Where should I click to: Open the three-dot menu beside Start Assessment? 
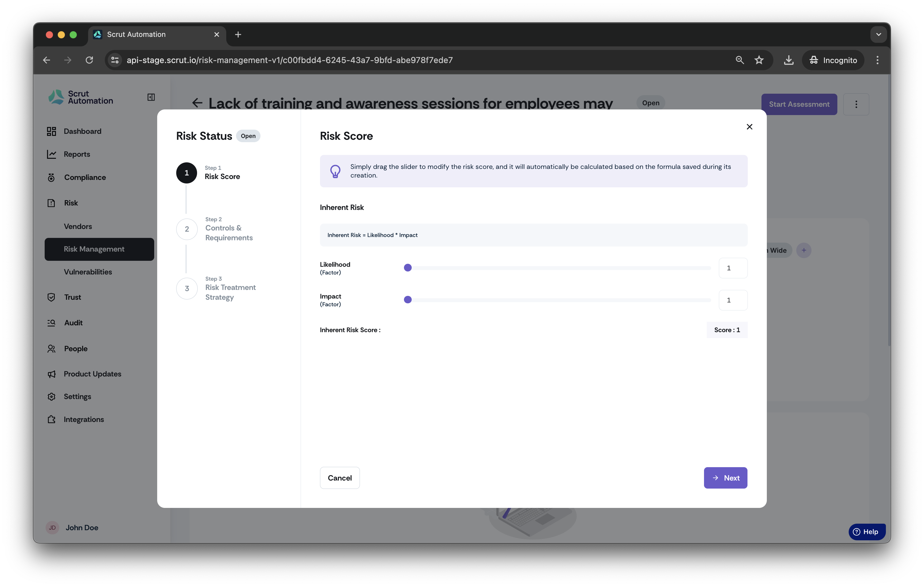[x=856, y=104]
